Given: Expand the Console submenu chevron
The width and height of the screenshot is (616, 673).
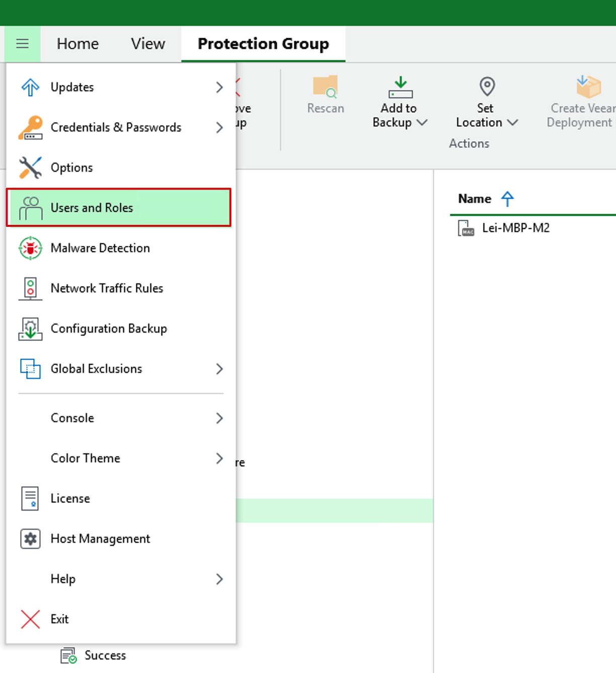Looking at the screenshot, I should [x=219, y=418].
